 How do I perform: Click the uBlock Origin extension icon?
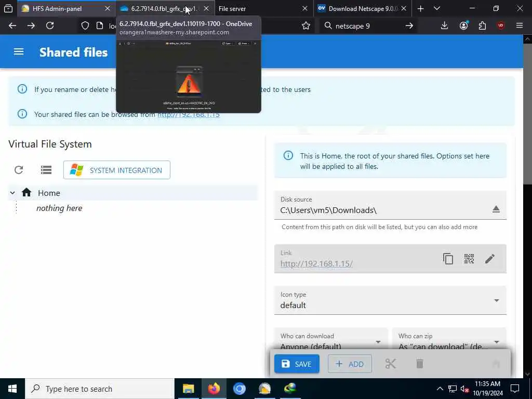click(501, 25)
